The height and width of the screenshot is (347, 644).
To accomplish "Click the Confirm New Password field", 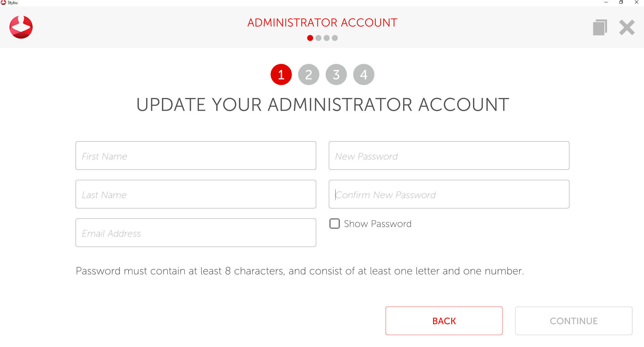I will coord(449,194).
